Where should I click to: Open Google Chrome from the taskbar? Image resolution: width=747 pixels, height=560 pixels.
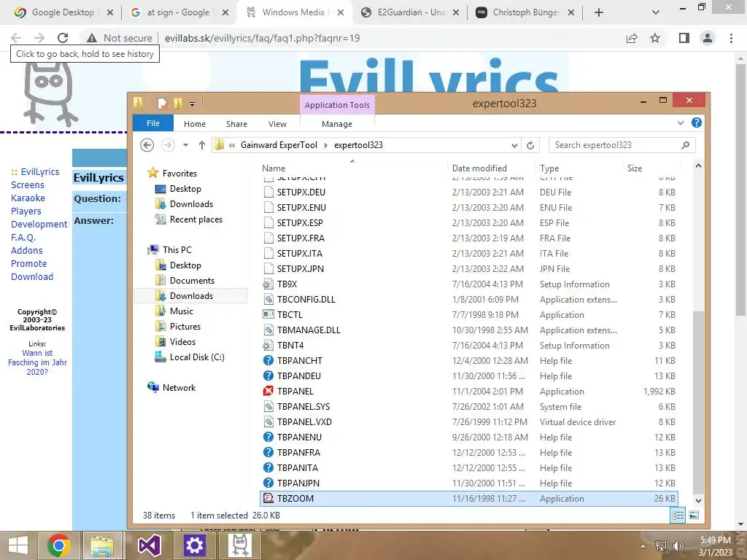59,545
